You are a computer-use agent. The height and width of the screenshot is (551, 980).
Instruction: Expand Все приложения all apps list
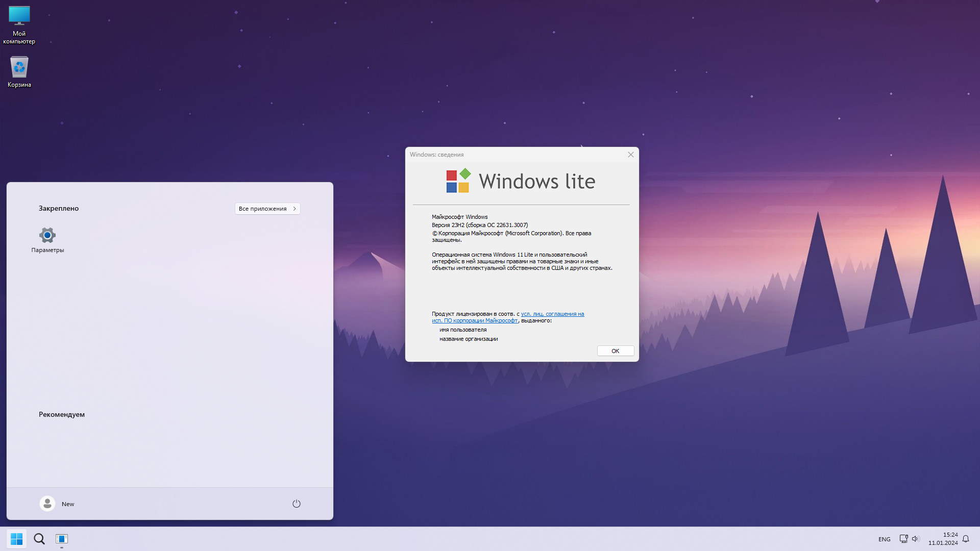267,209
